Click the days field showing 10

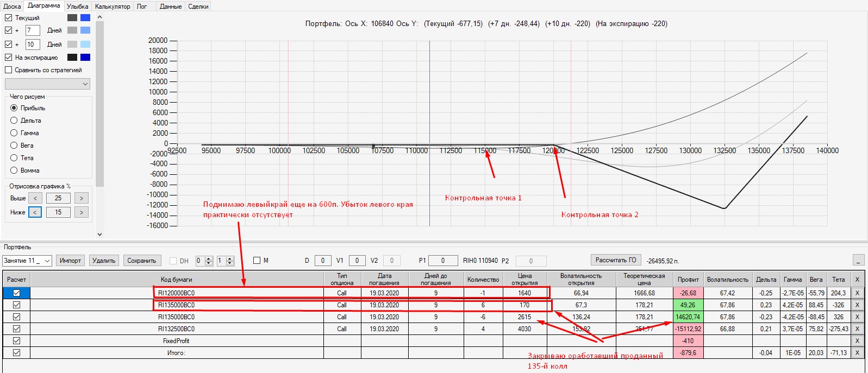click(33, 45)
